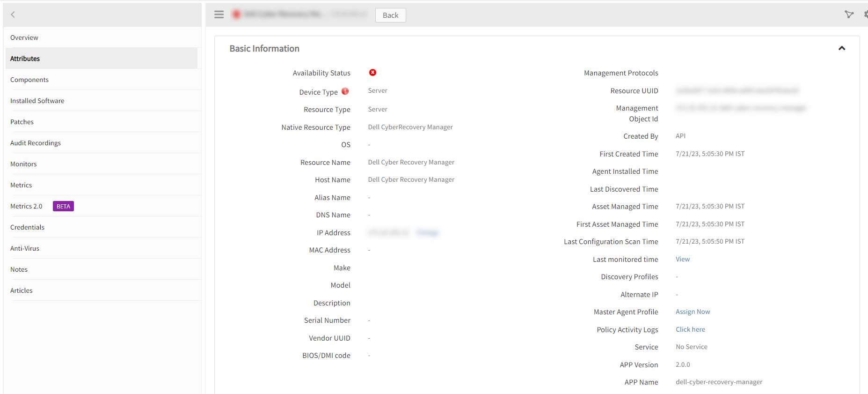
Task: Click the blurred Resource UUID value
Action: tap(737, 90)
